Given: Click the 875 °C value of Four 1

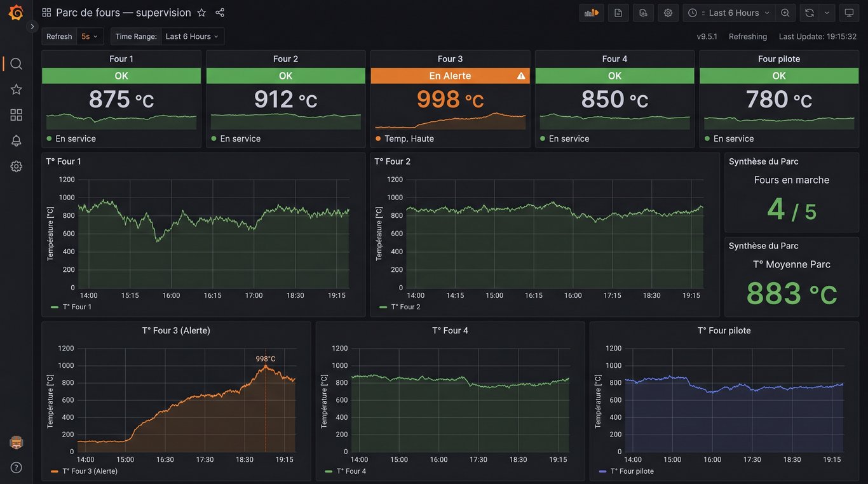Looking at the screenshot, I should click(121, 100).
